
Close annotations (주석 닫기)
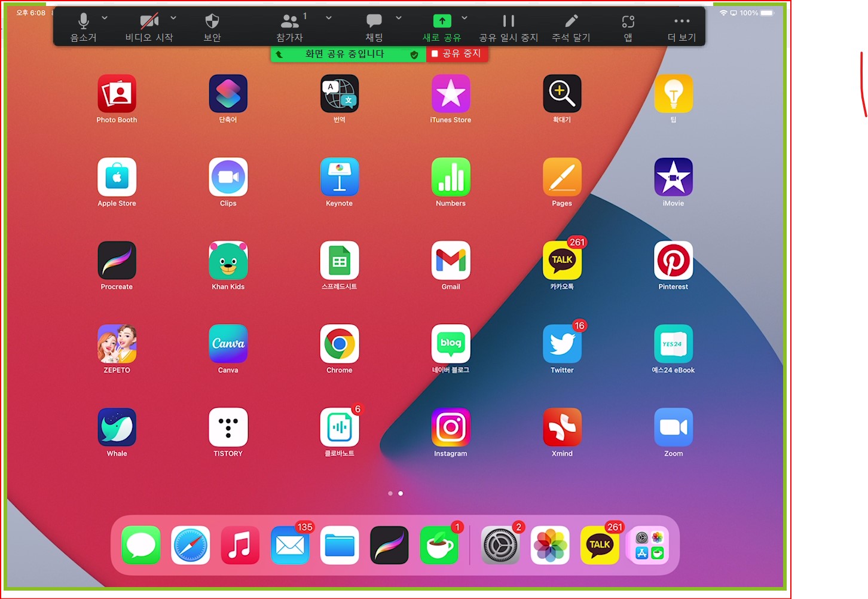[x=571, y=27]
